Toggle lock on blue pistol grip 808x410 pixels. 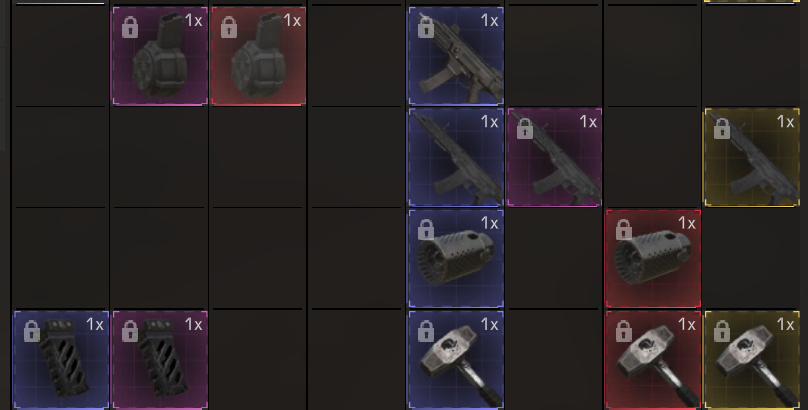click(x=31, y=331)
